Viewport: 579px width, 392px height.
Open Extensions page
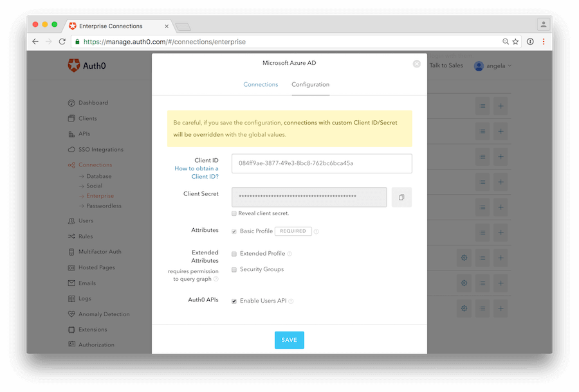[87, 330]
